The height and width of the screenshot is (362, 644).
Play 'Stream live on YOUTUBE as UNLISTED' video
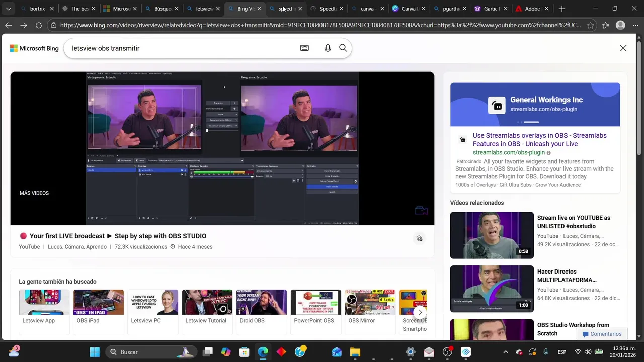(x=492, y=235)
